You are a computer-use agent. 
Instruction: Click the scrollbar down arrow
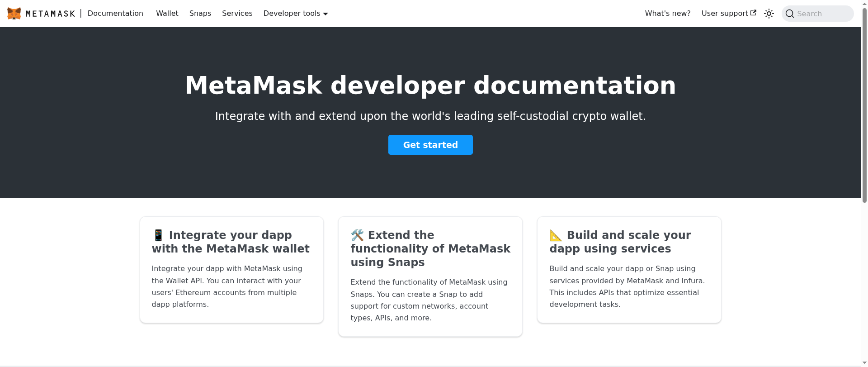[x=864, y=363]
